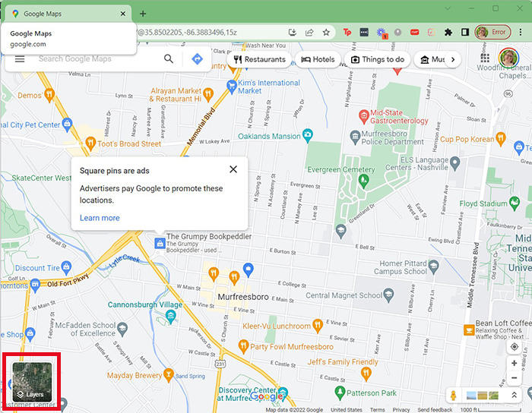Image resolution: width=532 pixels, height=413 pixels.
Task: Zoom in with the plus button
Action: coord(514,363)
